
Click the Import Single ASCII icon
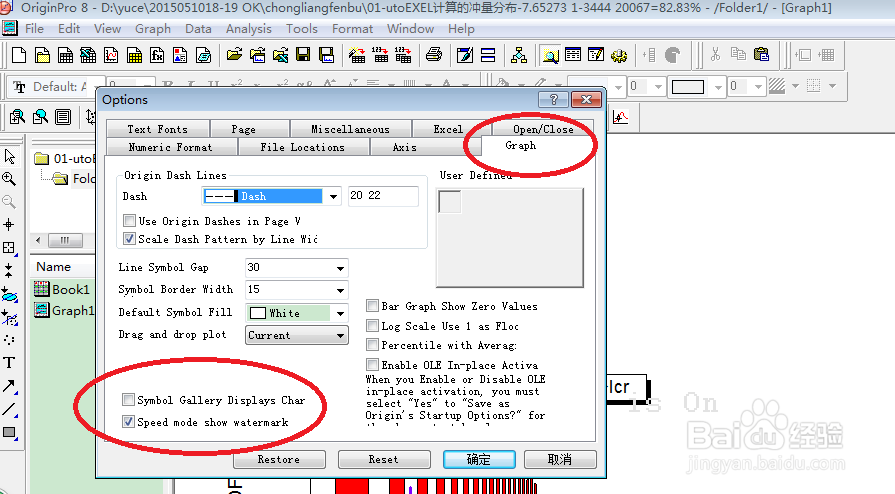point(380,55)
